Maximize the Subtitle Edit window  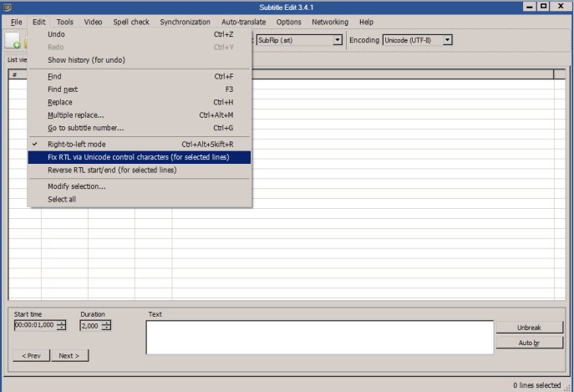coord(544,7)
